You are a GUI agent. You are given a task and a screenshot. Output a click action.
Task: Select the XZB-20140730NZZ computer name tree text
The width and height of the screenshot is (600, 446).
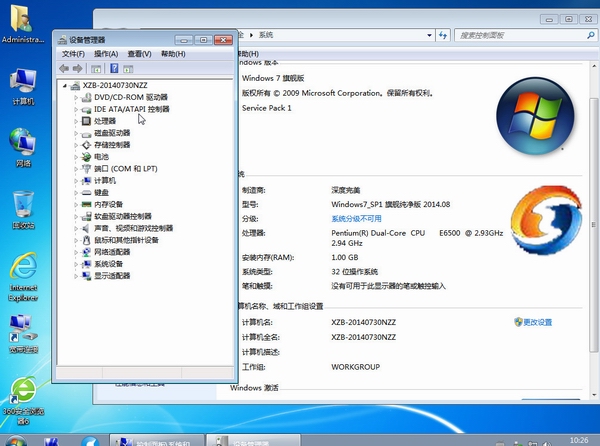coord(115,85)
